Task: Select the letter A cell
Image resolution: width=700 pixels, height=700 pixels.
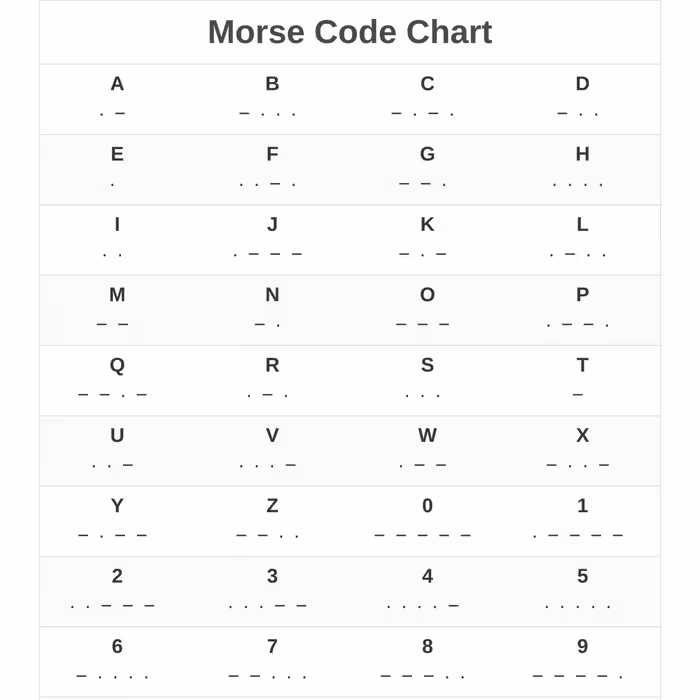Action: [x=117, y=98]
